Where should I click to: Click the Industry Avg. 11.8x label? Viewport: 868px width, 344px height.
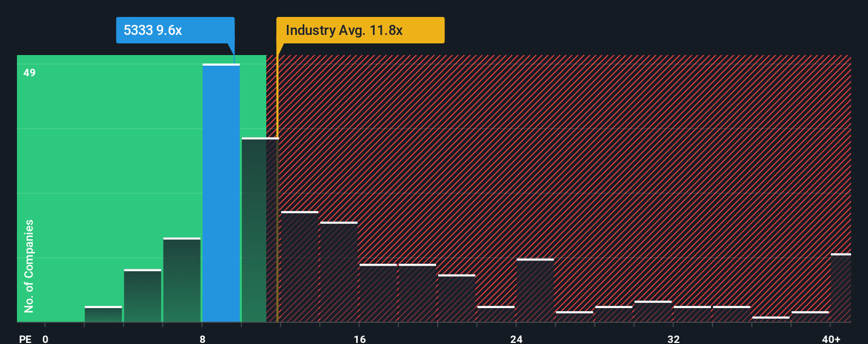(360, 30)
